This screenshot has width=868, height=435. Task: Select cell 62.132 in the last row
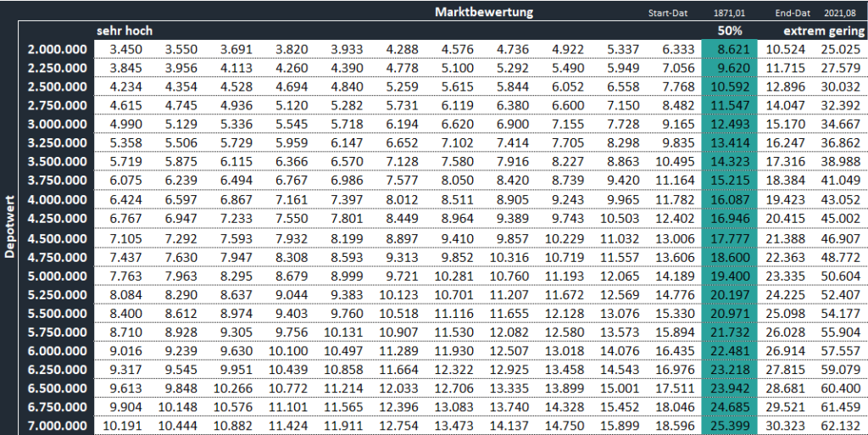coord(840,427)
